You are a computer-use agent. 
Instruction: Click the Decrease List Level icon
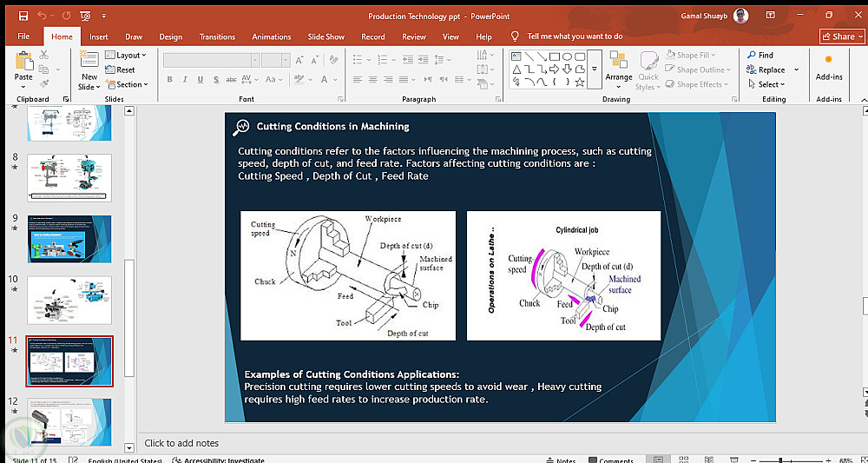point(407,59)
